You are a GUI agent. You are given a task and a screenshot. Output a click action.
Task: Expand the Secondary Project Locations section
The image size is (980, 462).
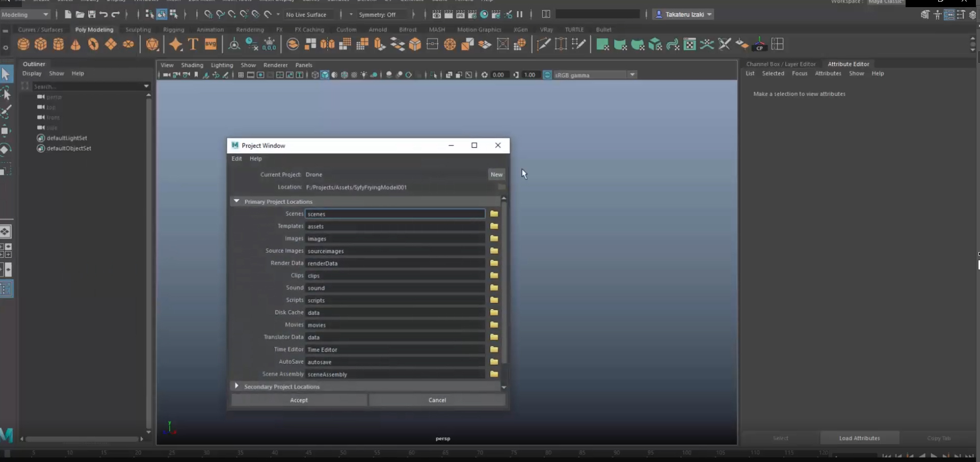point(237,386)
